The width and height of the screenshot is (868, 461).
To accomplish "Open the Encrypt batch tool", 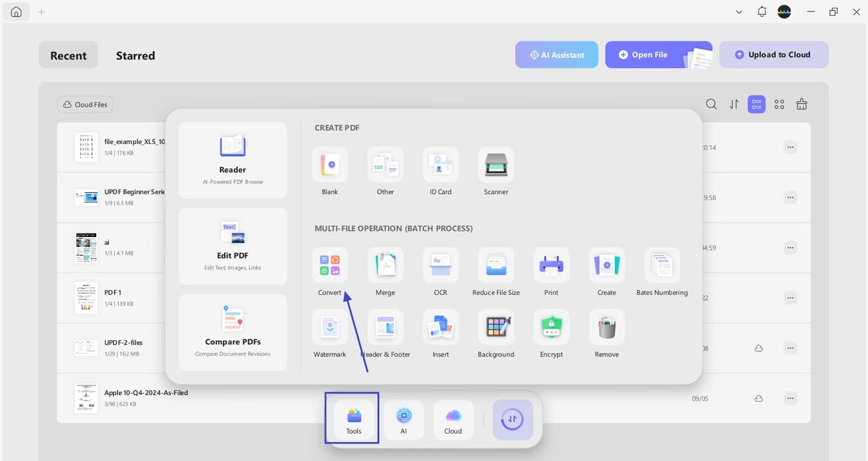I will click(x=552, y=327).
